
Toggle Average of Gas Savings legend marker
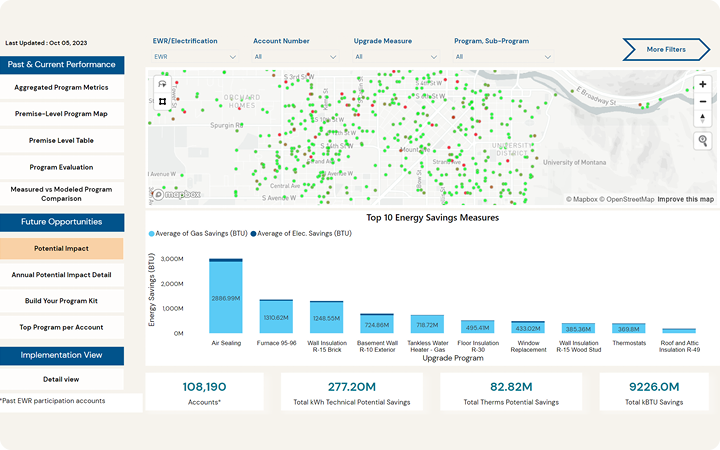(152, 233)
